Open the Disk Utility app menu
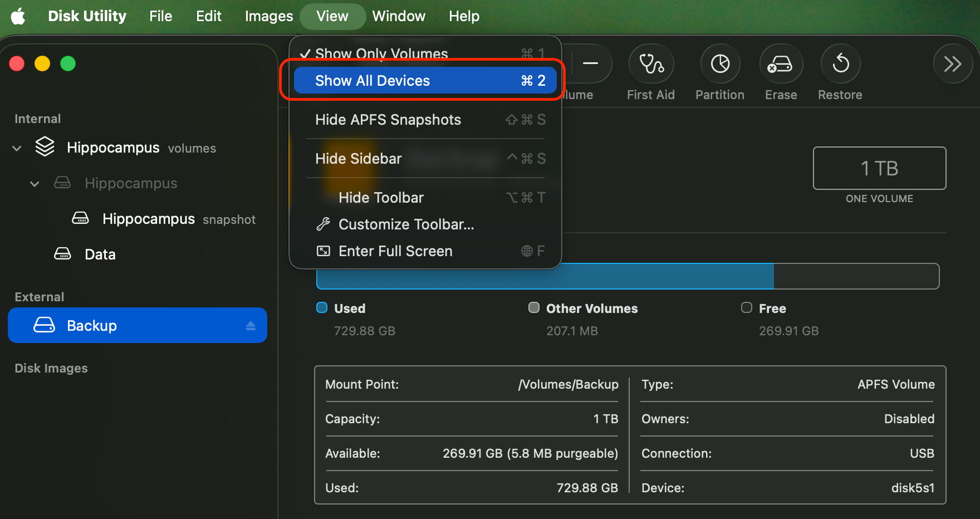 coord(87,16)
